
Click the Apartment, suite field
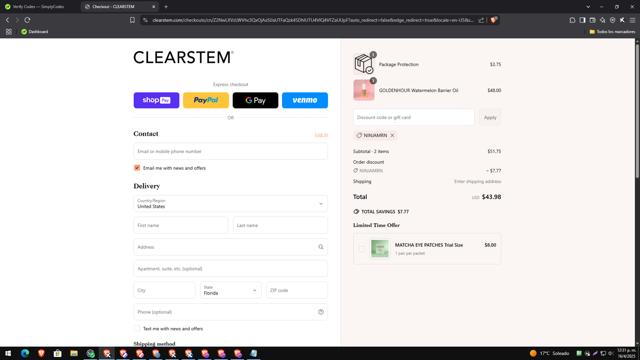[x=230, y=269]
